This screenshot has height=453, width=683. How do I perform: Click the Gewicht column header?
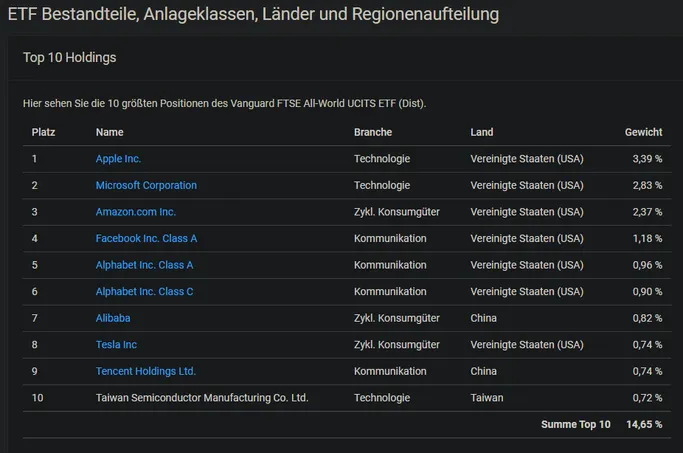tap(643, 132)
